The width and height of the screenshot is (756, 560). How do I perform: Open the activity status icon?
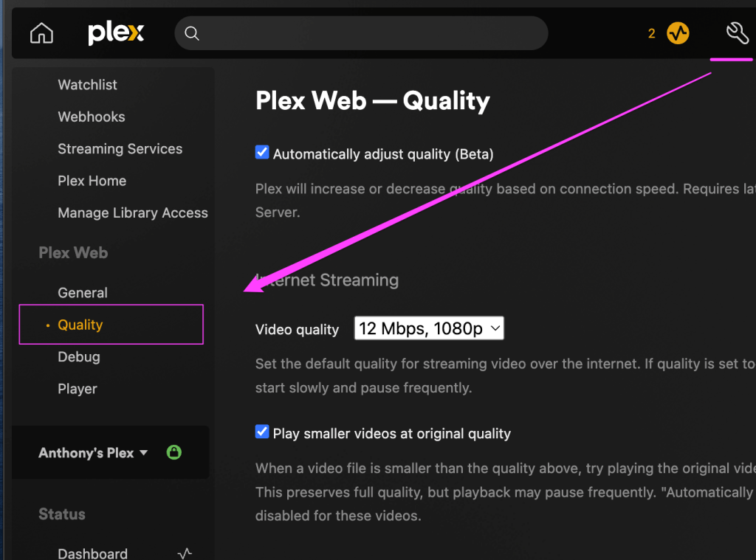click(x=678, y=33)
